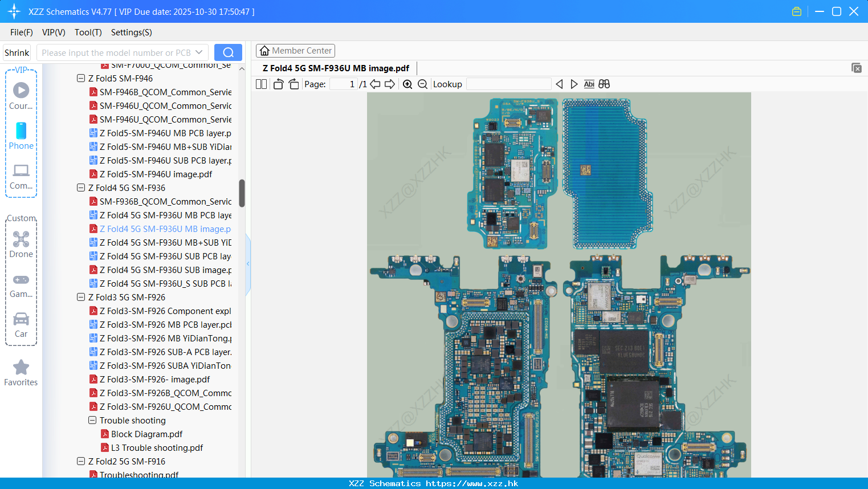Collapse the Z Fold5 SM-F946 node
Viewport: 868px width, 489px height.
[x=81, y=78]
